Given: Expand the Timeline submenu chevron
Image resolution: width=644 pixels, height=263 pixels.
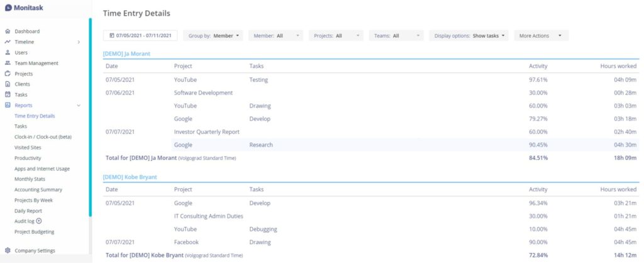Looking at the screenshot, I should [79, 42].
